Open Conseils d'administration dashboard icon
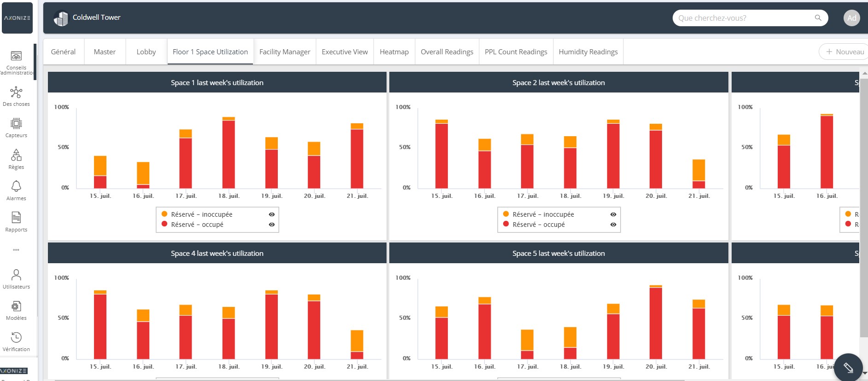The width and height of the screenshot is (868, 381). 16,56
